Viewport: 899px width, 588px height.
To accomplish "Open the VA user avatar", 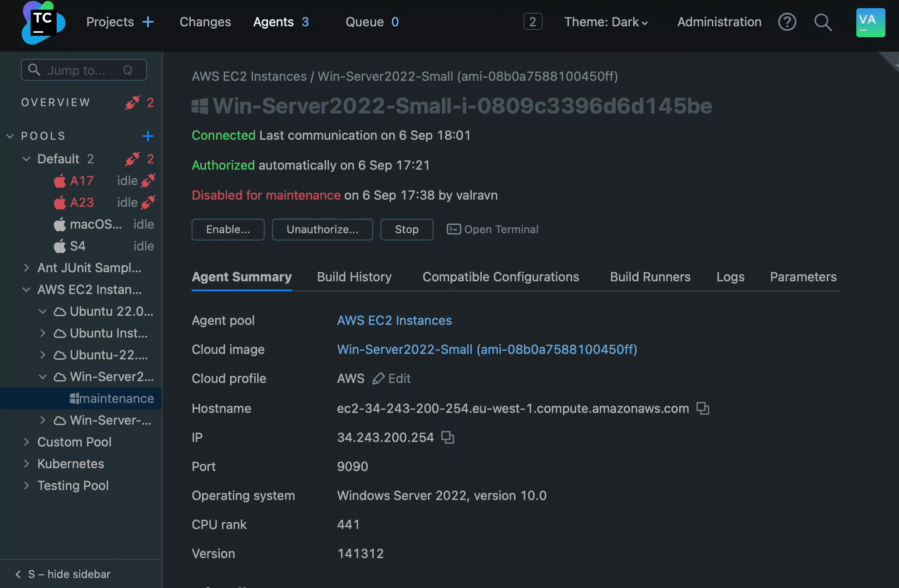I will 870,22.
